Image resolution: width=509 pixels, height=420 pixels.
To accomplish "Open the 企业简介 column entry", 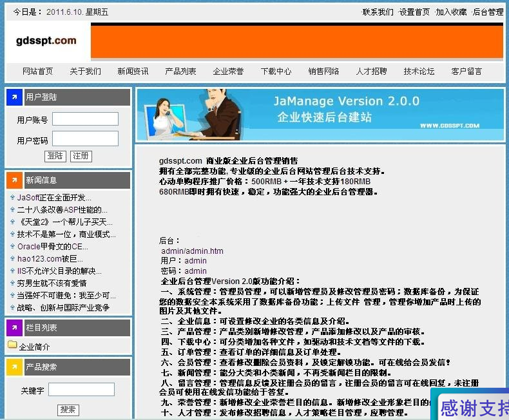I will tap(34, 347).
